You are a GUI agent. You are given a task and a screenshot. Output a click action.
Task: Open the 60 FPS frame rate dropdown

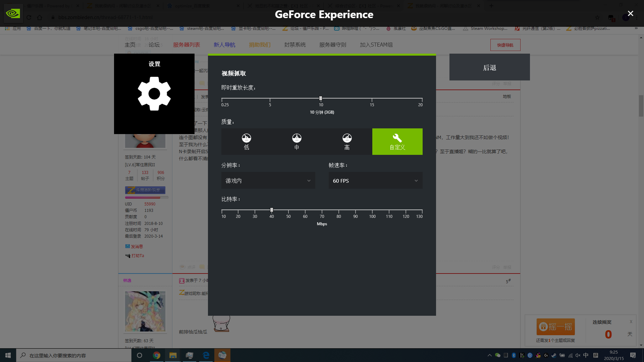click(375, 180)
